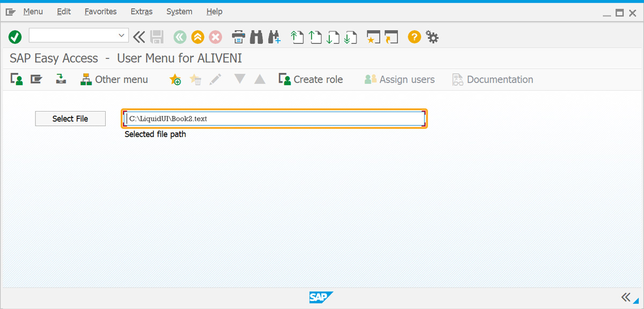Viewport: 644px width, 309px height.
Task: Click Create role button
Action: point(311,79)
